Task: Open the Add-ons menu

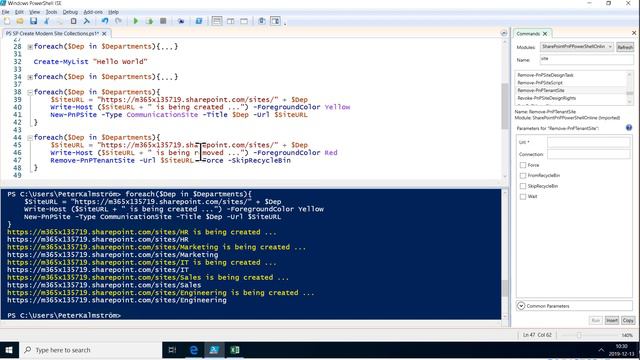Action: 93,12
